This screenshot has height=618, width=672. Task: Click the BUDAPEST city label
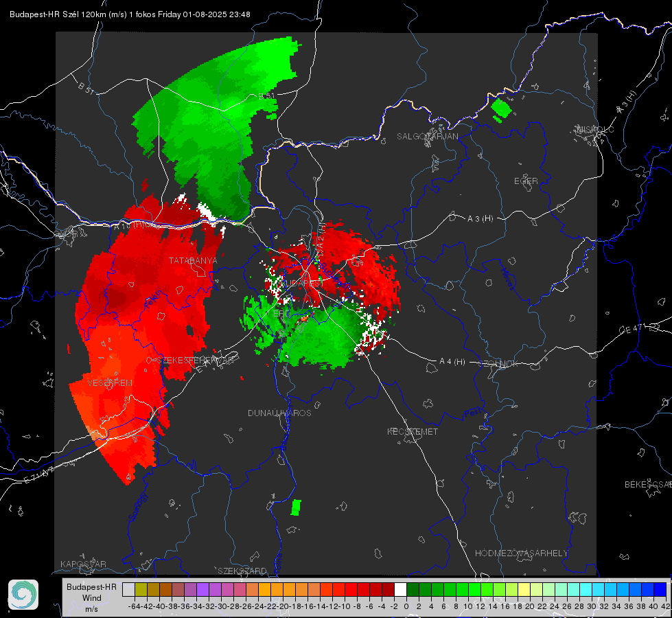(x=301, y=284)
